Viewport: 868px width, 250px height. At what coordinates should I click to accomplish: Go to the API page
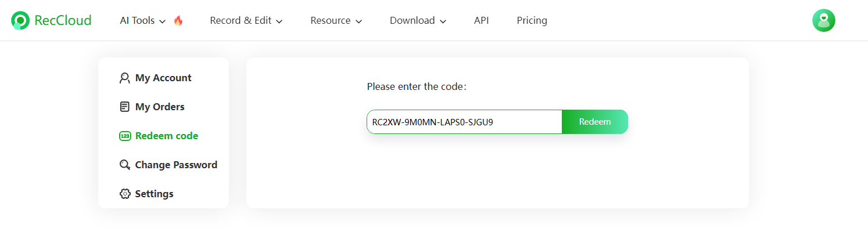[x=481, y=21]
